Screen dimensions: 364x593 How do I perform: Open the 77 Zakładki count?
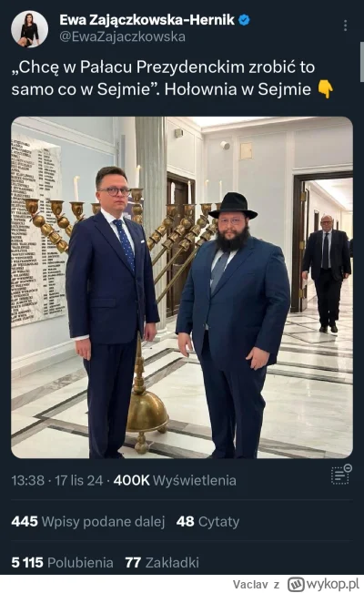[162, 562]
